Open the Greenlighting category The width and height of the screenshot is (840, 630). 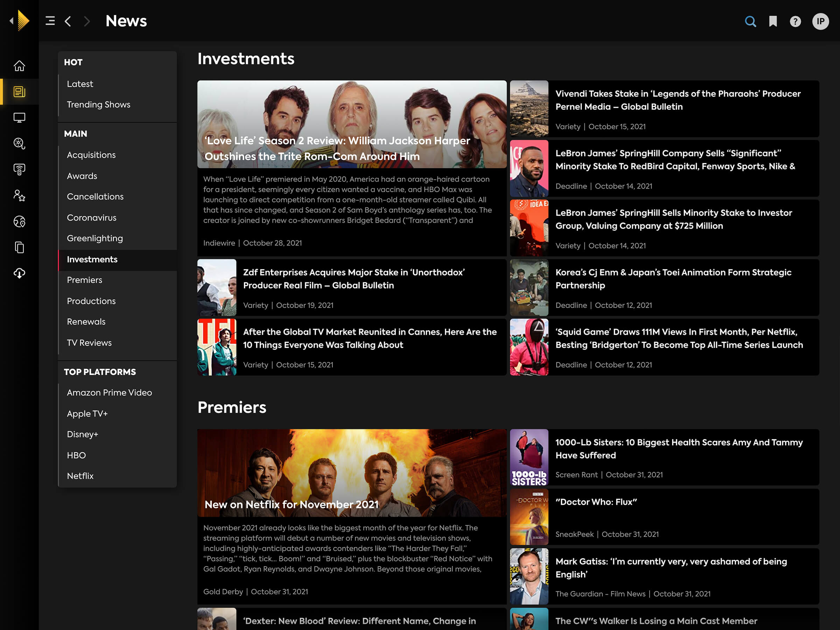point(118,238)
